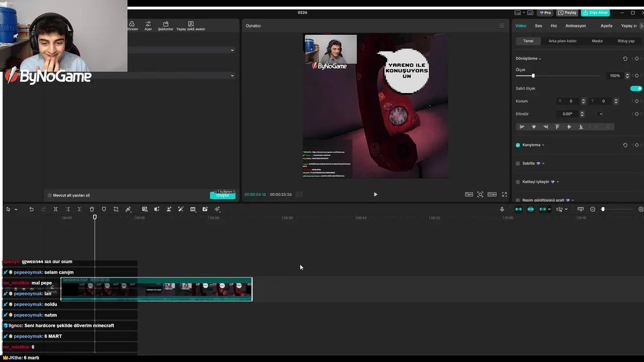Click the crop icon in timeline toolbar
Screen dimensions: 644x362
pyautogui.click(x=116, y=209)
